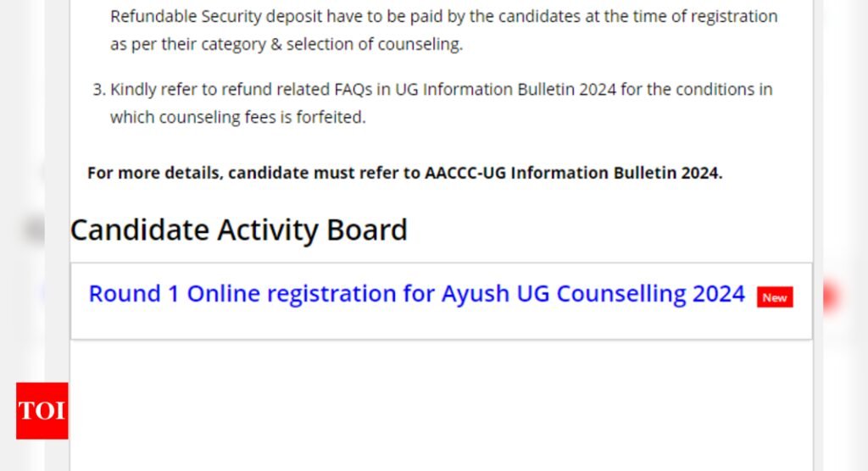The image size is (868, 471).
Task: Click 'as per their category & selection' line
Action: (287, 44)
